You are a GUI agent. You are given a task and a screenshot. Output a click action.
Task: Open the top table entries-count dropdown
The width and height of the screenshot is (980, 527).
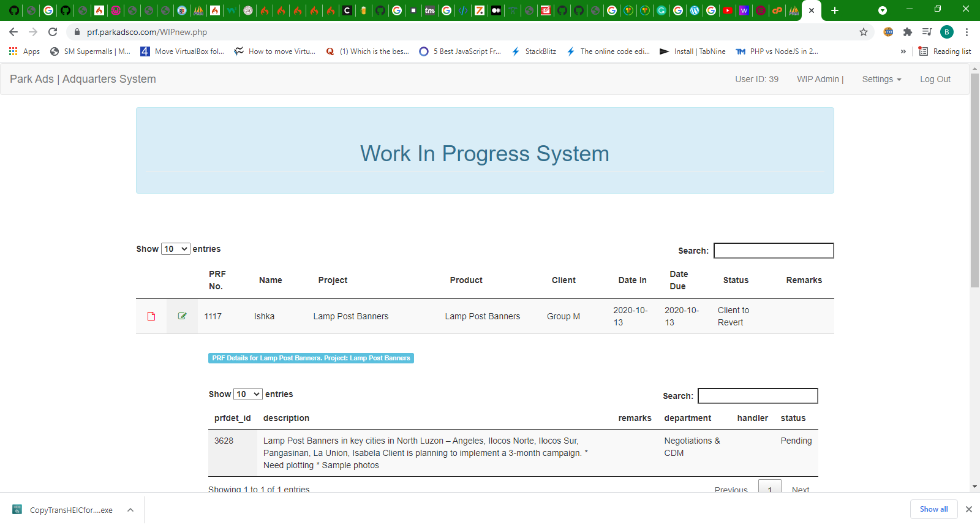tap(175, 249)
